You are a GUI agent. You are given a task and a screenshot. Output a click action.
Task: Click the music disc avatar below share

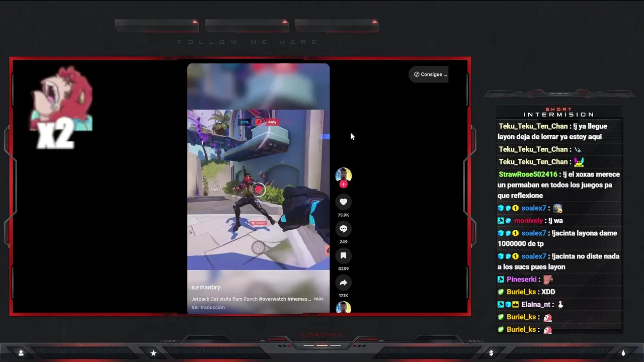(343, 308)
